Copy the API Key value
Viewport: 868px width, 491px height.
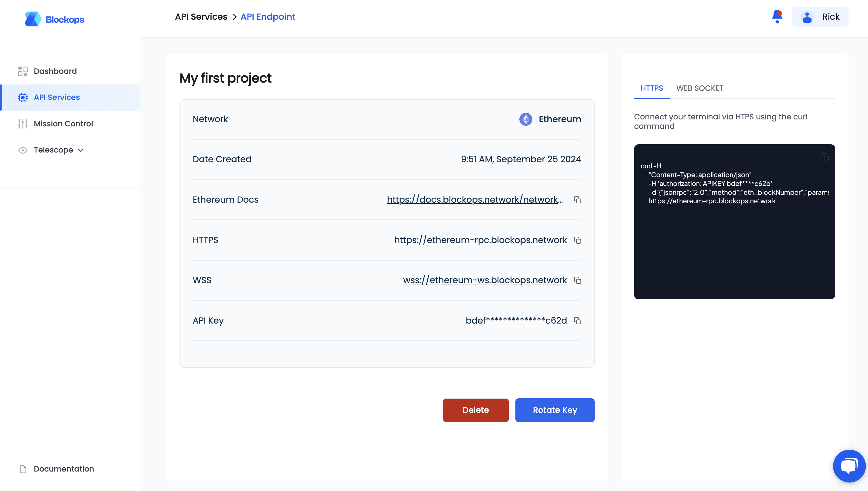pyautogui.click(x=577, y=321)
